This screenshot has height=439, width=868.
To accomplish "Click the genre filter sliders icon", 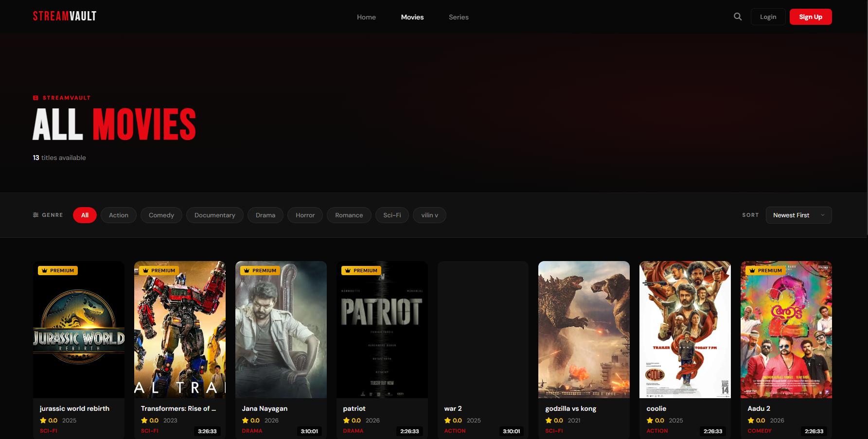I will pyautogui.click(x=35, y=215).
